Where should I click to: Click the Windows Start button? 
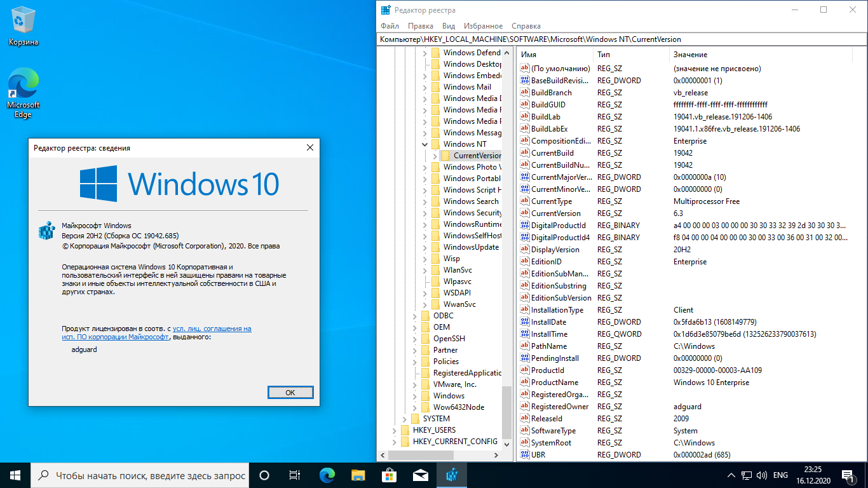(15, 475)
